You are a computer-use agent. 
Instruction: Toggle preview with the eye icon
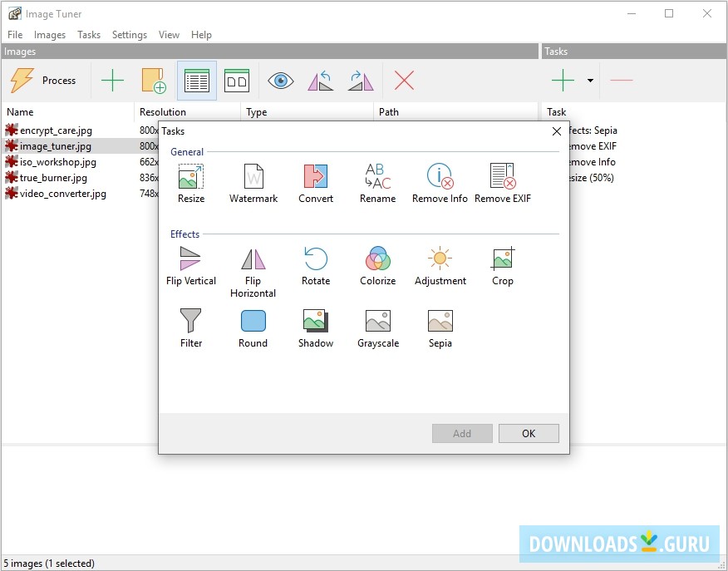click(x=280, y=81)
